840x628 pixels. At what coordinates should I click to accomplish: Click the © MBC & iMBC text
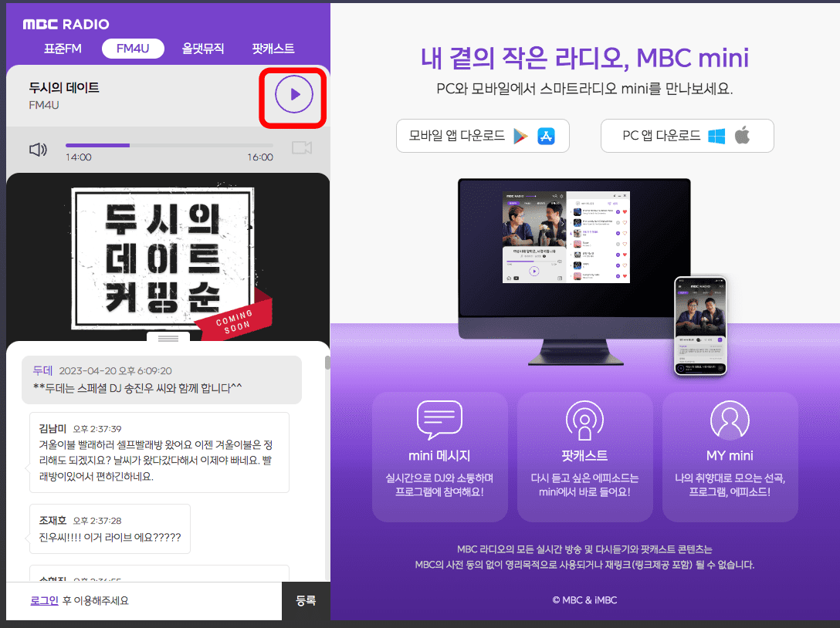tap(584, 600)
